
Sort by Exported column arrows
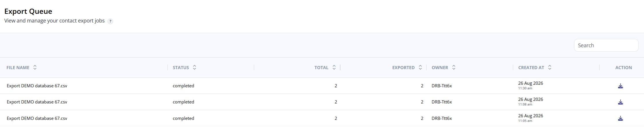[x=420, y=67]
